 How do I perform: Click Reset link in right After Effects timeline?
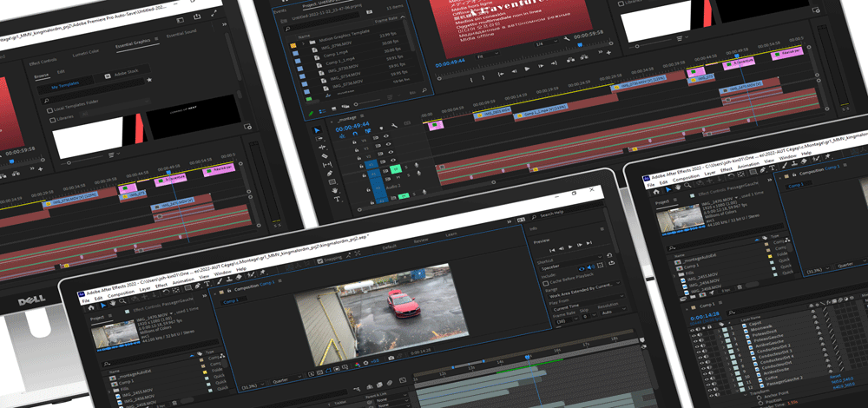tap(835, 375)
